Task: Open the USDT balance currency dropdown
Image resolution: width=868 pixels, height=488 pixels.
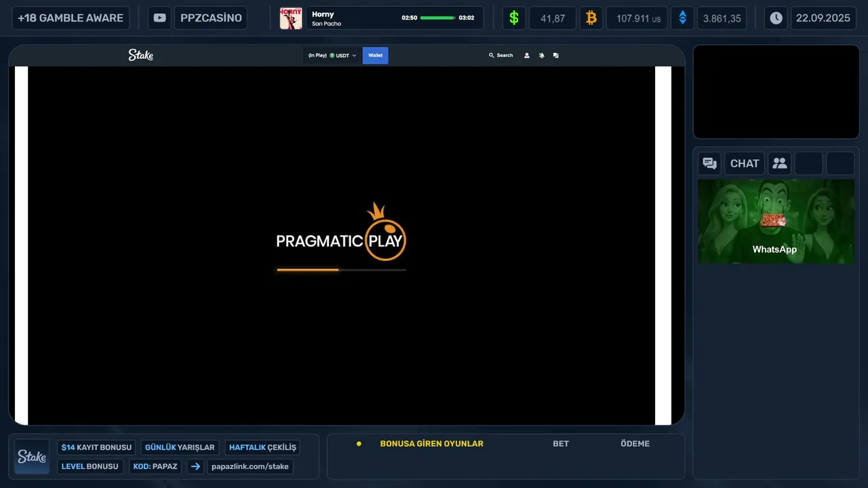Action: click(332, 56)
